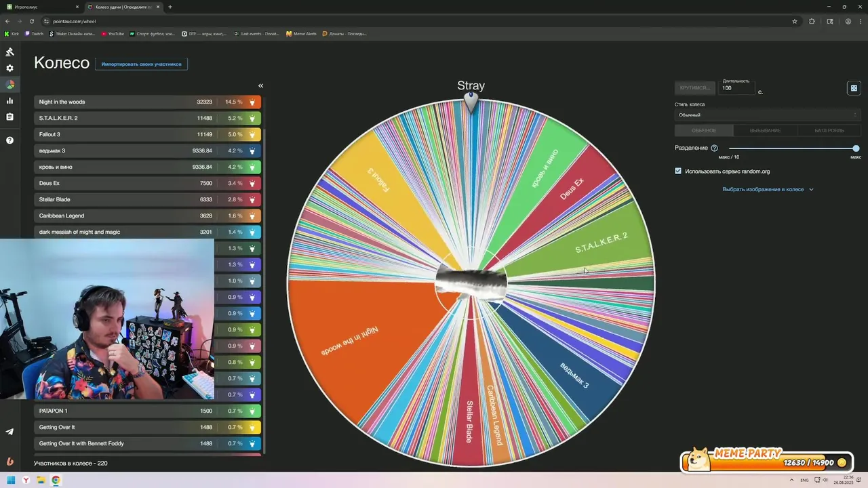Viewport: 868px width, 488px height.
Task: Highlight ведьмак 3 lamp icon
Action: (x=252, y=150)
